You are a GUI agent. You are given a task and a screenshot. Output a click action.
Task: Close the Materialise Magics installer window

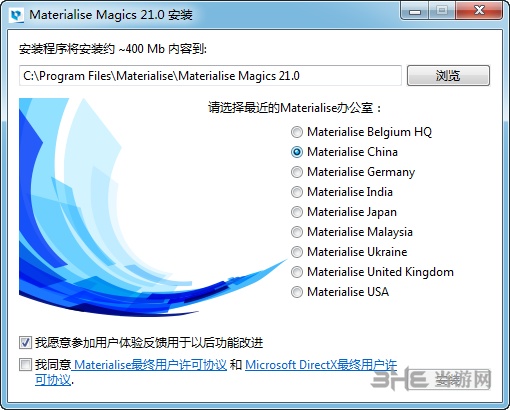(479, 11)
